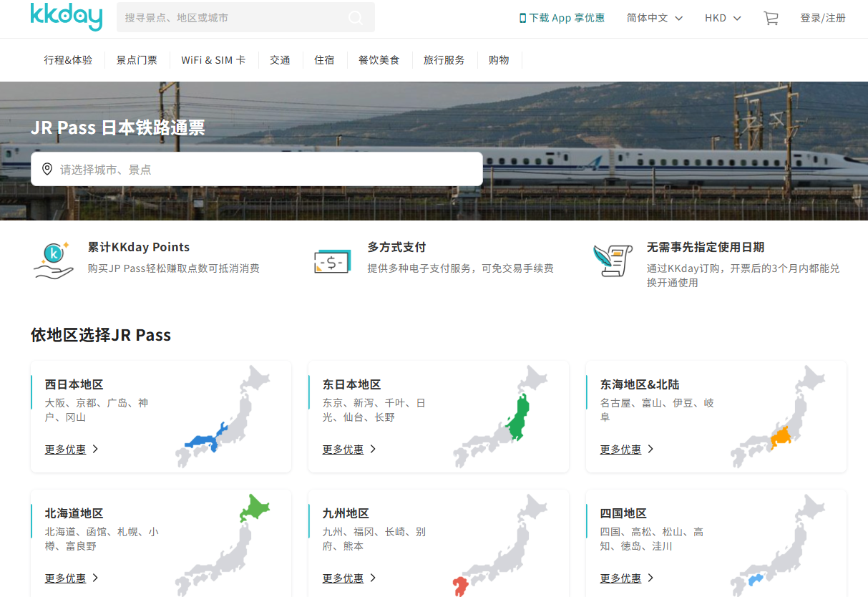Click the KKday logo

point(67,17)
